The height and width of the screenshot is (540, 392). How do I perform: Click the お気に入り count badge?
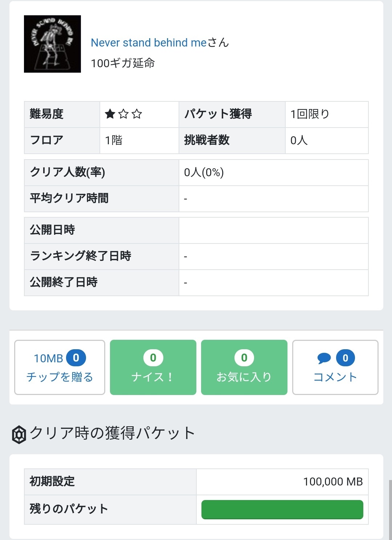point(244,358)
